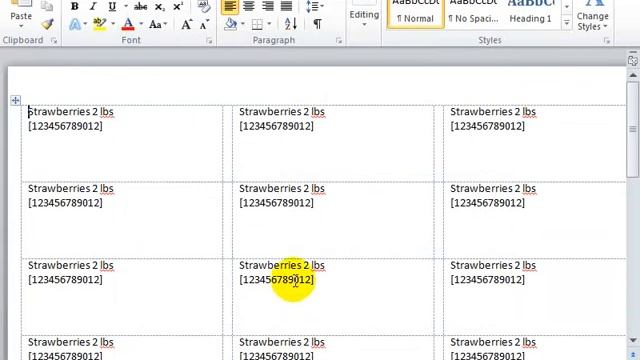
Task: Toggle Italic formatting
Action: tap(93, 6)
